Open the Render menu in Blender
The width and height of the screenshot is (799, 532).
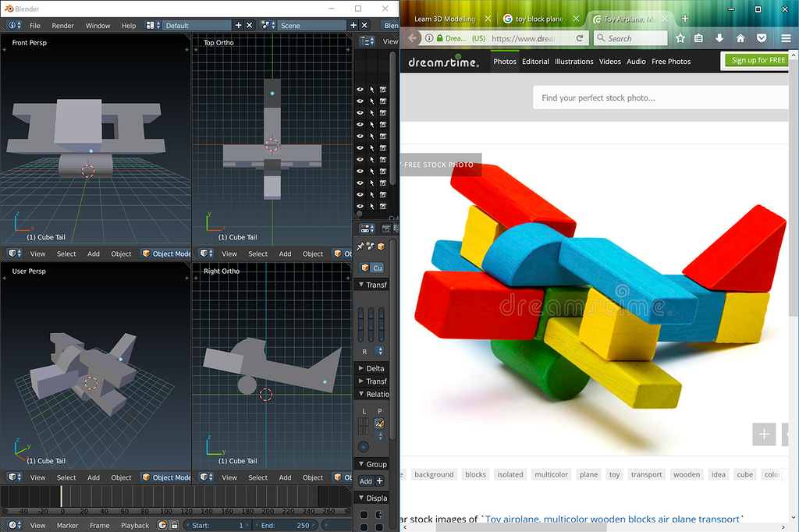[62, 26]
